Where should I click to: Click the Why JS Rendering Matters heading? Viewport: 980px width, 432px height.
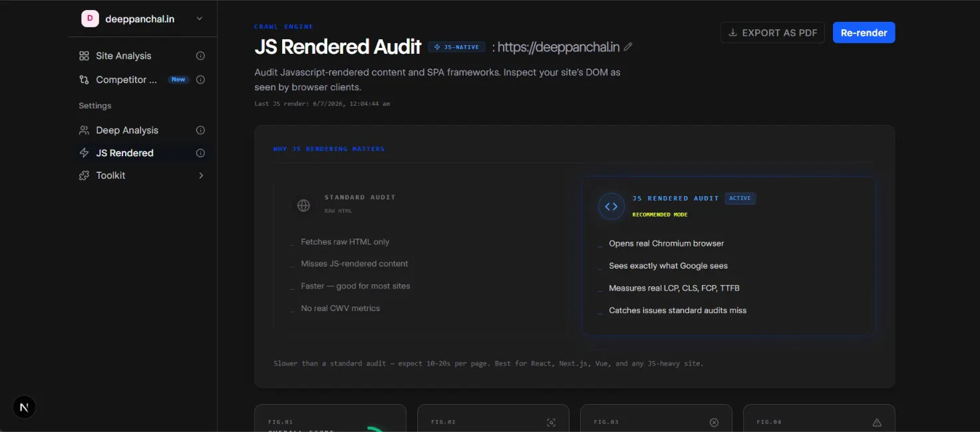[329, 149]
